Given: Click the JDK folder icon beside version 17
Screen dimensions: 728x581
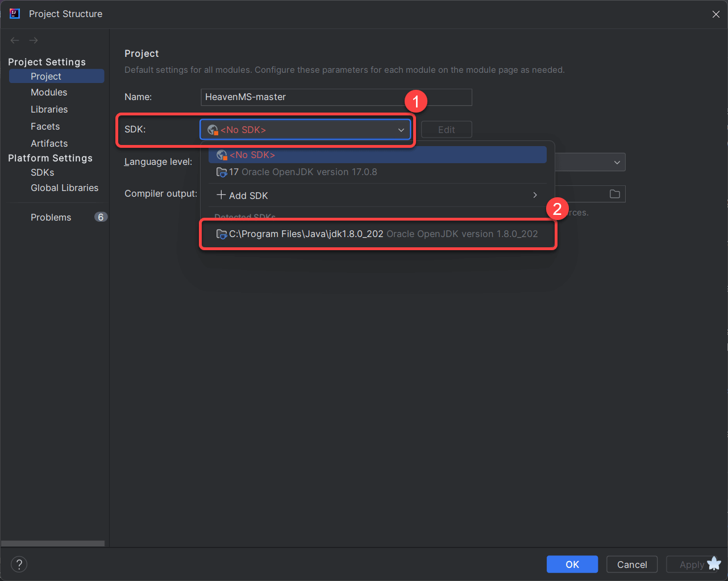Looking at the screenshot, I should [222, 172].
